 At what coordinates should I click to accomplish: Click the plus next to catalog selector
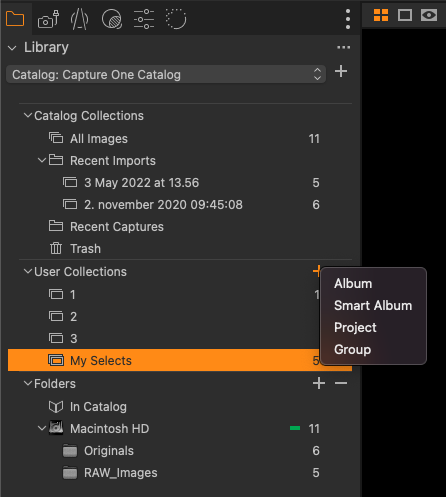341,71
